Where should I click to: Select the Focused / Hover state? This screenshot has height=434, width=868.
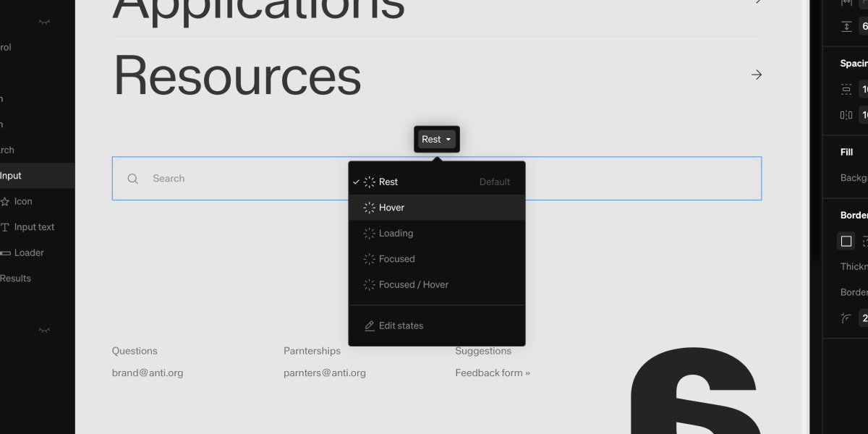click(x=437, y=284)
